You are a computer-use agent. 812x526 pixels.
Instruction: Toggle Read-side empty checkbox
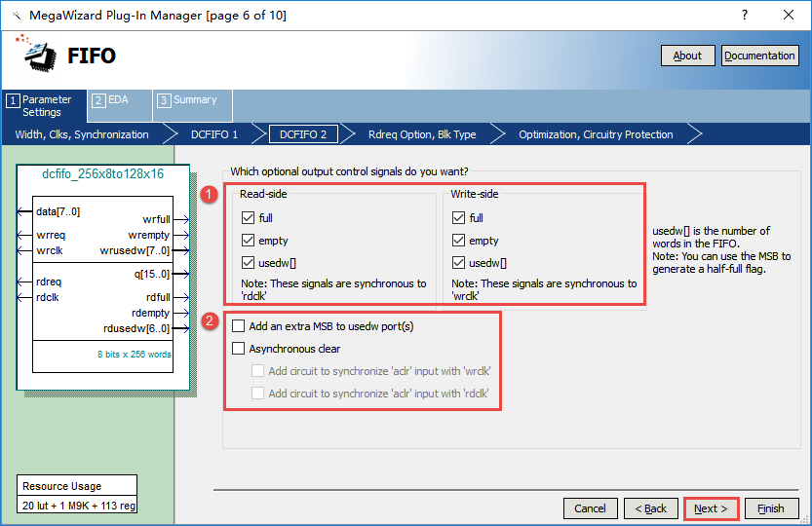pyautogui.click(x=248, y=241)
